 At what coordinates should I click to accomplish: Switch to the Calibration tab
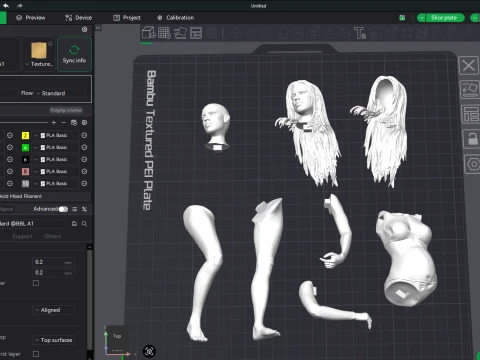tap(175, 18)
